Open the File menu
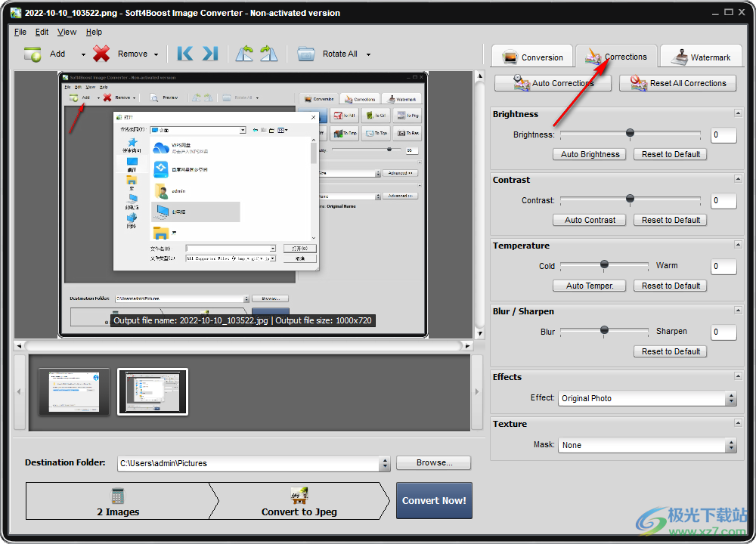 pyautogui.click(x=20, y=32)
